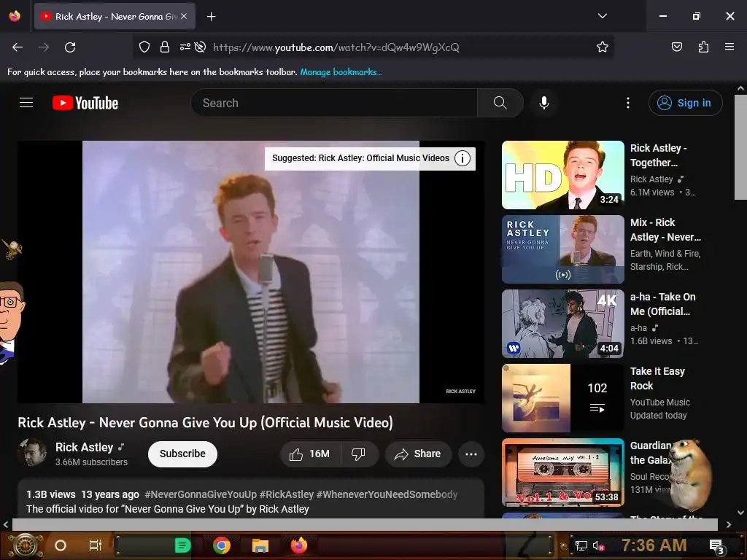Go back with the browser back arrow
This screenshot has width=747, height=560.
[x=18, y=47]
